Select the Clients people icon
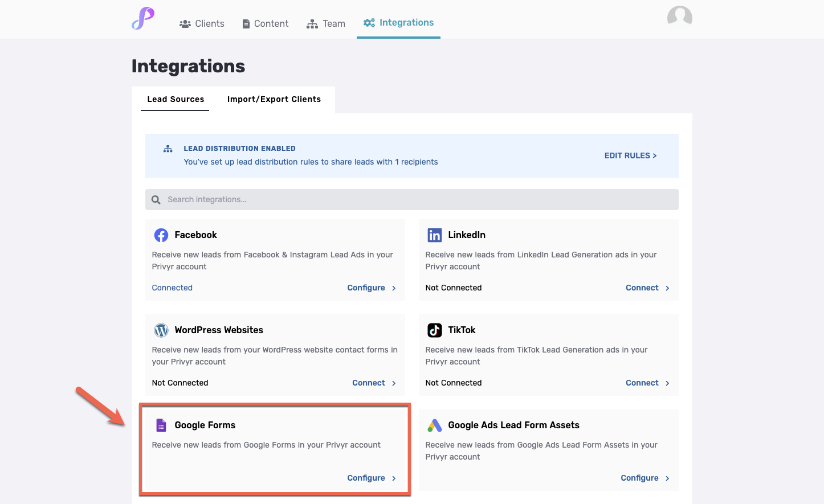824x504 pixels. tap(185, 23)
